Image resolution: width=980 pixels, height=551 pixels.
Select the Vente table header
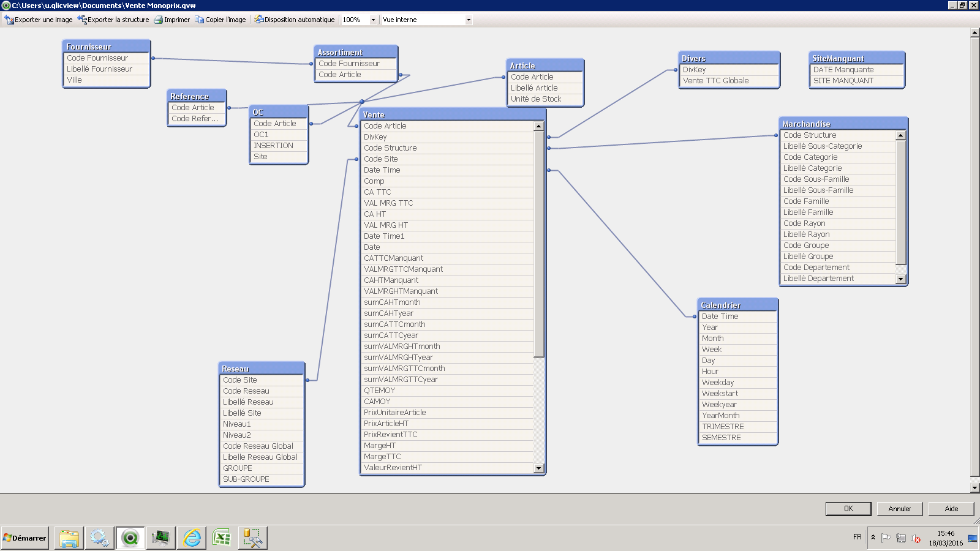pyautogui.click(x=452, y=114)
